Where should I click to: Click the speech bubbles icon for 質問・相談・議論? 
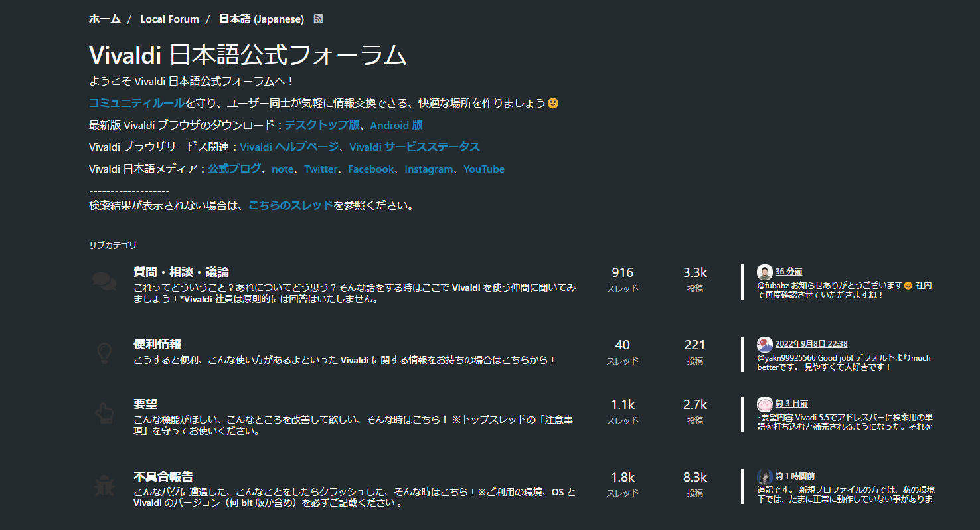(104, 281)
